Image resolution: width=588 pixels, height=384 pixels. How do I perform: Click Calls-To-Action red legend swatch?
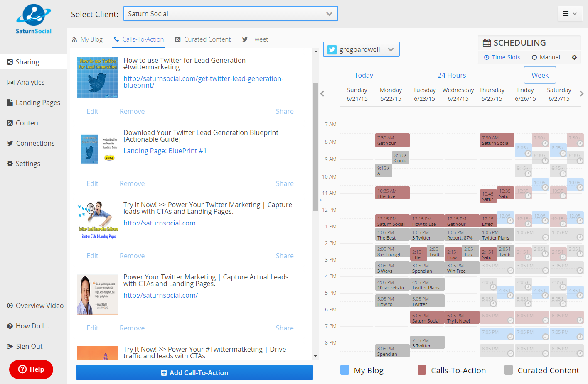click(422, 370)
